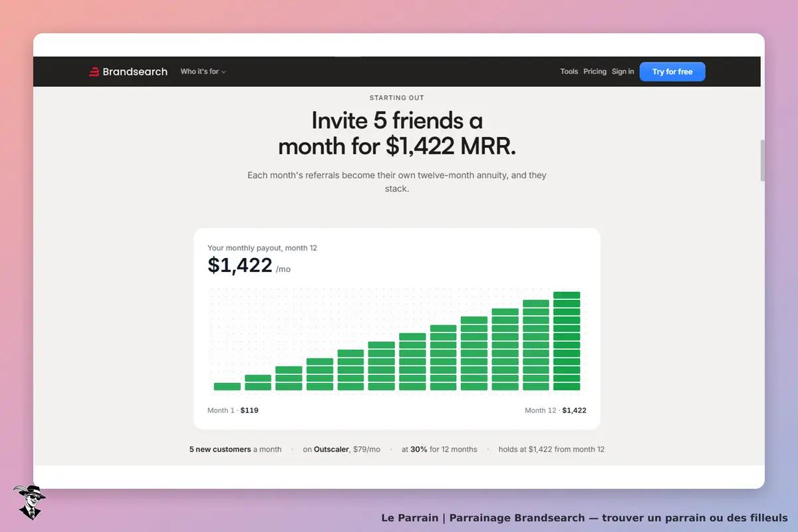Click "on Outscaler, $79/mo" text
The image size is (798, 532).
(x=342, y=450)
